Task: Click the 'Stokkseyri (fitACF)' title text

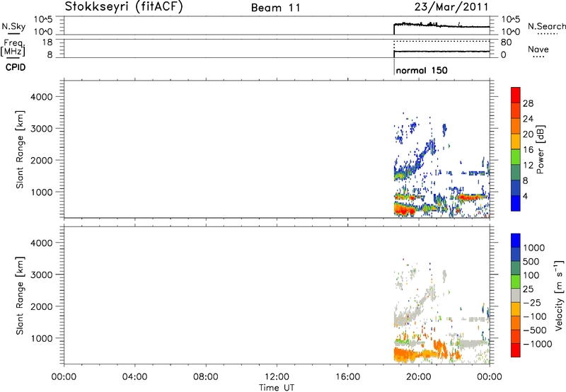Action: coord(124,7)
